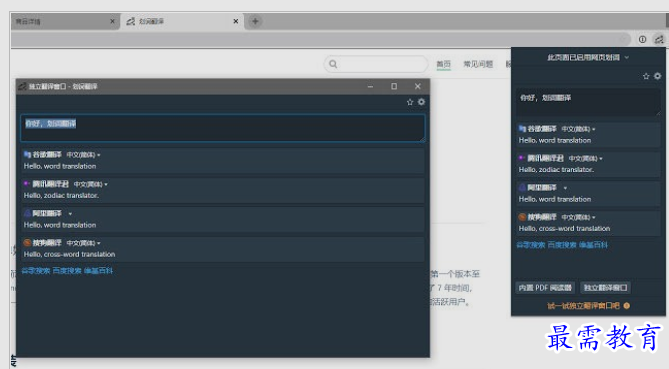Click the magnifier icon in the page search box
669x369 pixels.
coord(333,64)
